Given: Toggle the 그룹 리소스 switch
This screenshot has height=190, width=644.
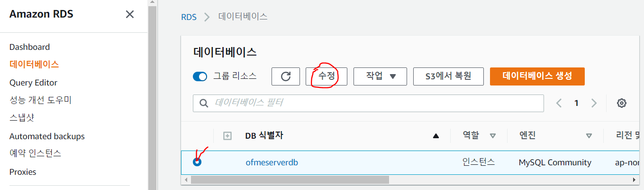Looking at the screenshot, I should tap(200, 76).
